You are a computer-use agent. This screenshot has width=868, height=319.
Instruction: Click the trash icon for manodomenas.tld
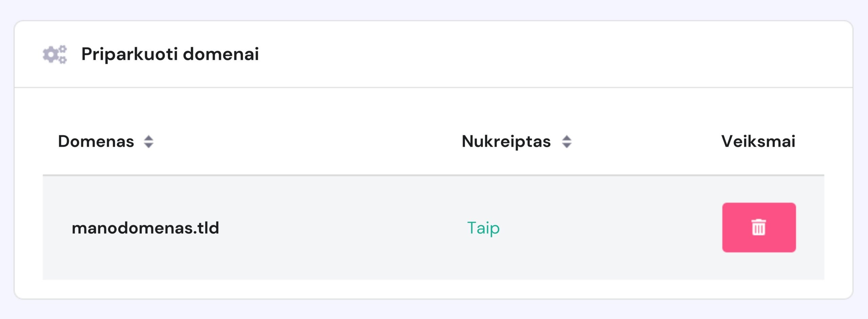[758, 227]
